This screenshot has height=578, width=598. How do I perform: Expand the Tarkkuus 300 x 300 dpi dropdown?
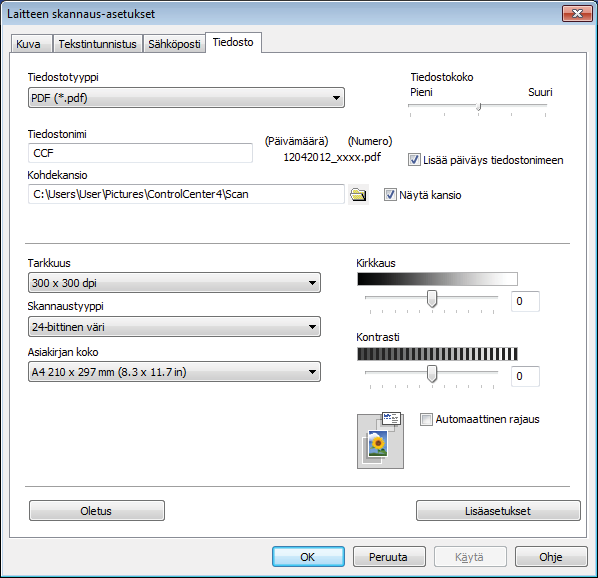click(x=174, y=283)
